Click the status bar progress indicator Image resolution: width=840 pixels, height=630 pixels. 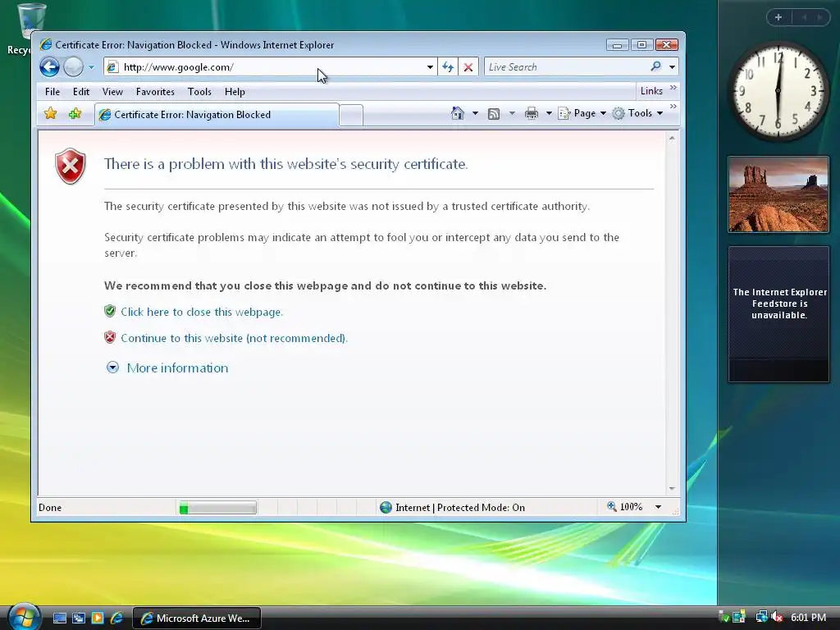point(217,508)
